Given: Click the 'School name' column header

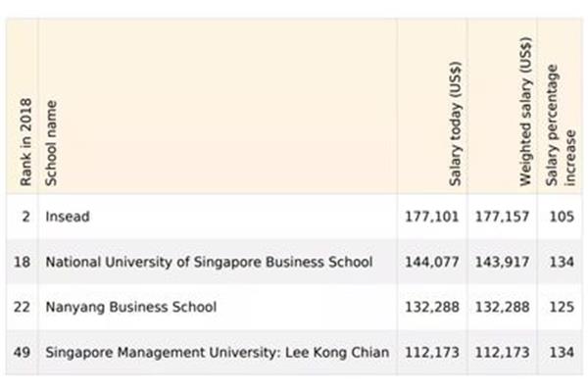Looking at the screenshot, I should click(x=51, y=143).
